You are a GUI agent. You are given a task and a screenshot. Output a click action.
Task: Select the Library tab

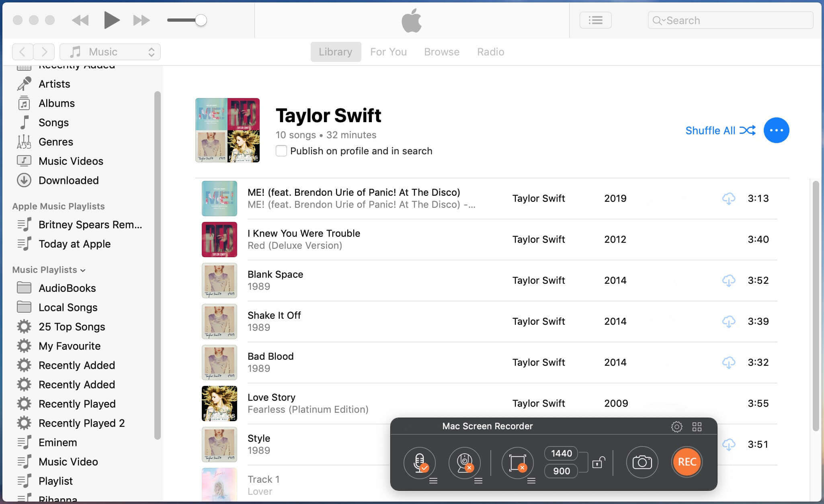[x=336, y=51]
